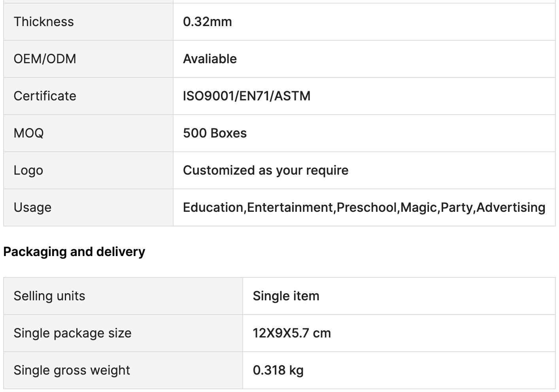This screenshot has height=392, width=559.
Task: Click the Single gross weight label
Action: point(72,370)
